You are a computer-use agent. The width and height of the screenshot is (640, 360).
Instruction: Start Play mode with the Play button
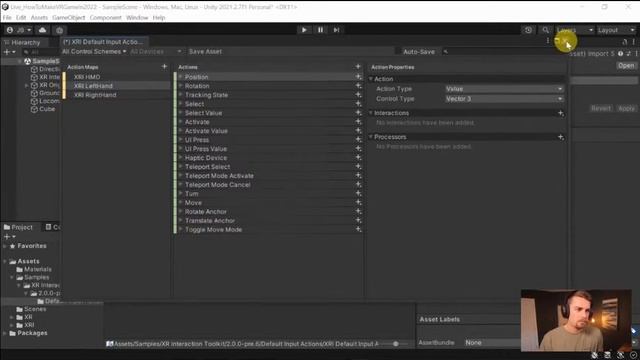click(304, 30)
